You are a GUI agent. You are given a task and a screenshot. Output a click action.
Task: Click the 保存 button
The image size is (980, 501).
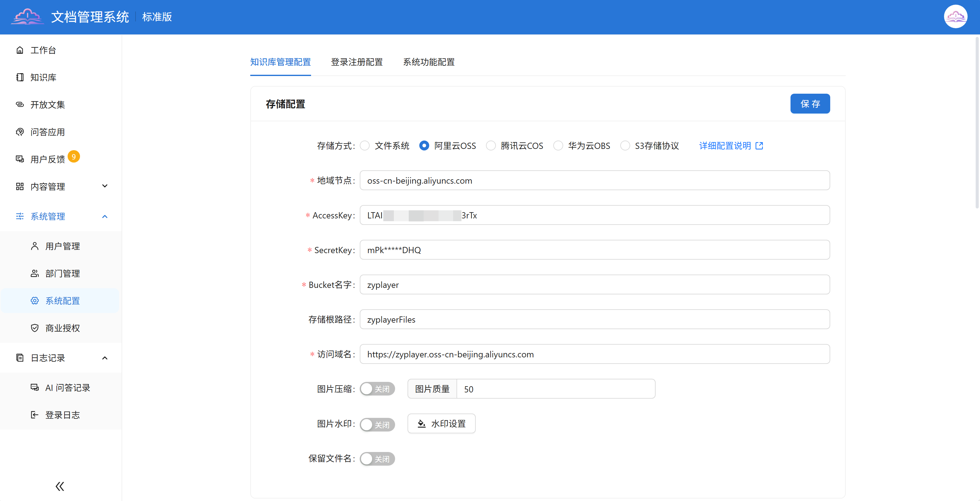point(810,104)
